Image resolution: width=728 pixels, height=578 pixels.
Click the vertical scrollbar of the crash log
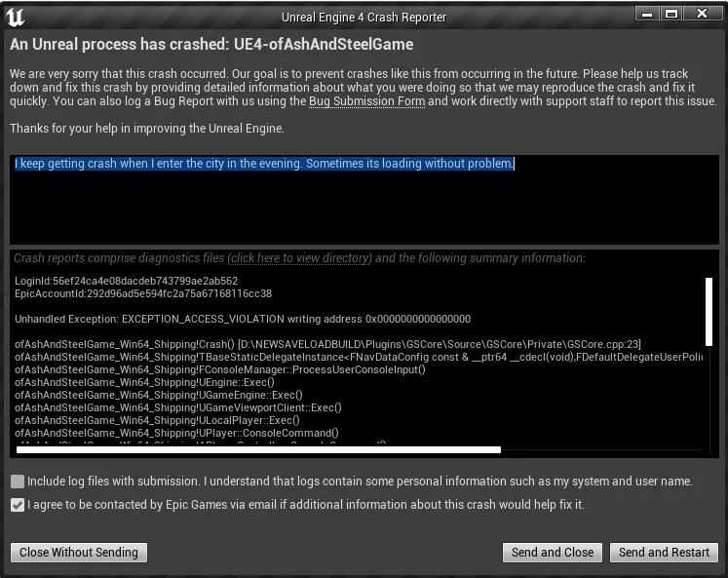click(x=709, y=312)
